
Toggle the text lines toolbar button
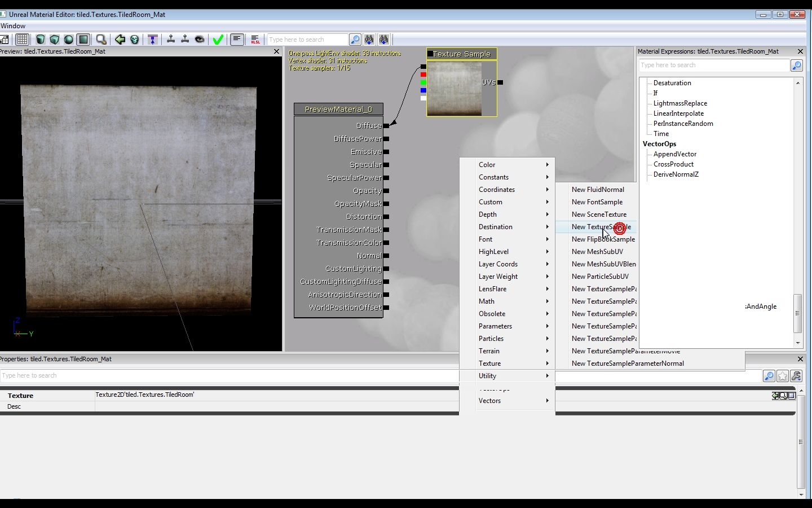point(237,40)
